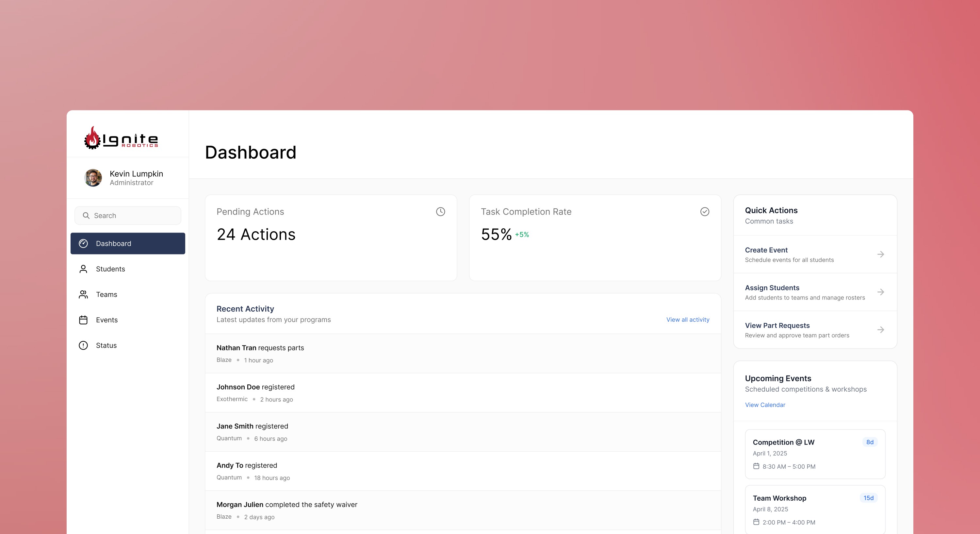Click the 15d badge on Team Workshop
The width and height of the screenshot is (980, 534).
pyautogui.click(x=869, y=498)
